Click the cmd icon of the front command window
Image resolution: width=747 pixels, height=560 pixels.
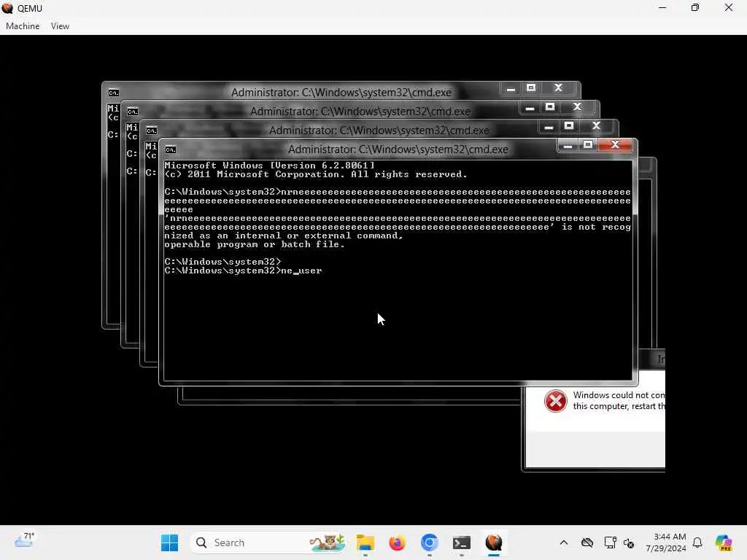pos(171,149)
